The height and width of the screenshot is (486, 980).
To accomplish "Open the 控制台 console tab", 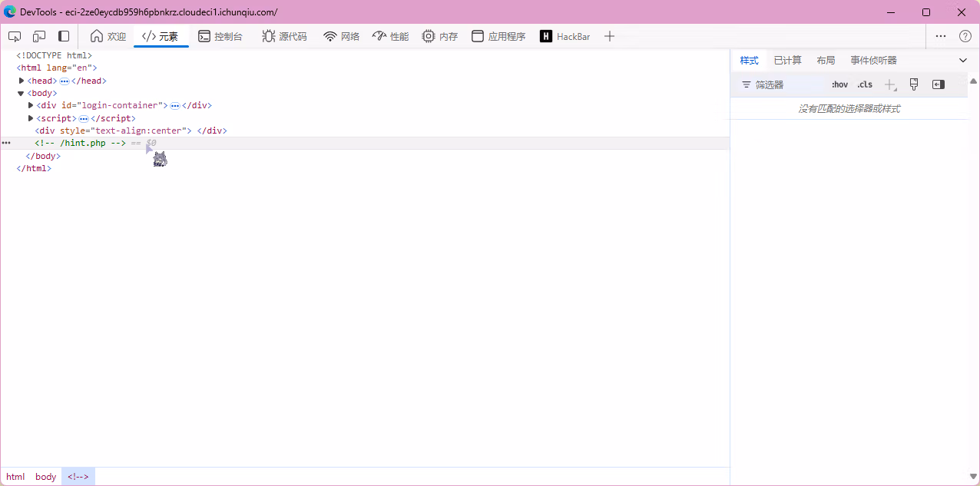I will coord(220,36).
